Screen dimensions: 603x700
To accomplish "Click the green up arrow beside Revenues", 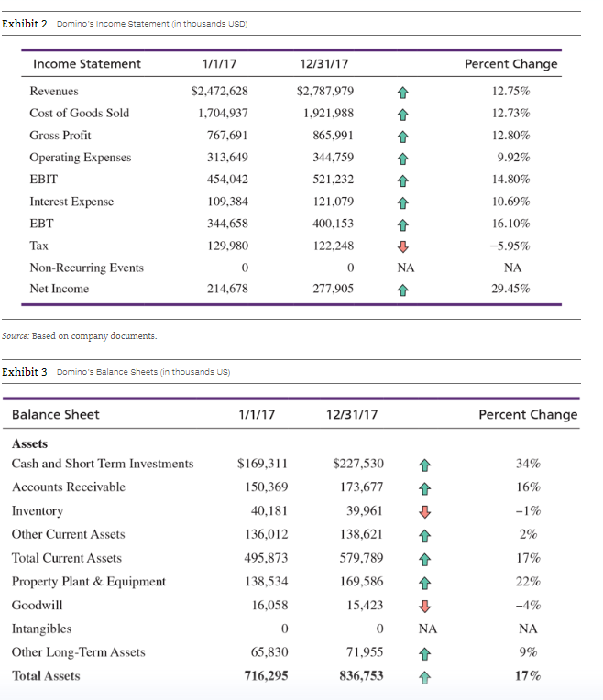I will click(402, 93).
